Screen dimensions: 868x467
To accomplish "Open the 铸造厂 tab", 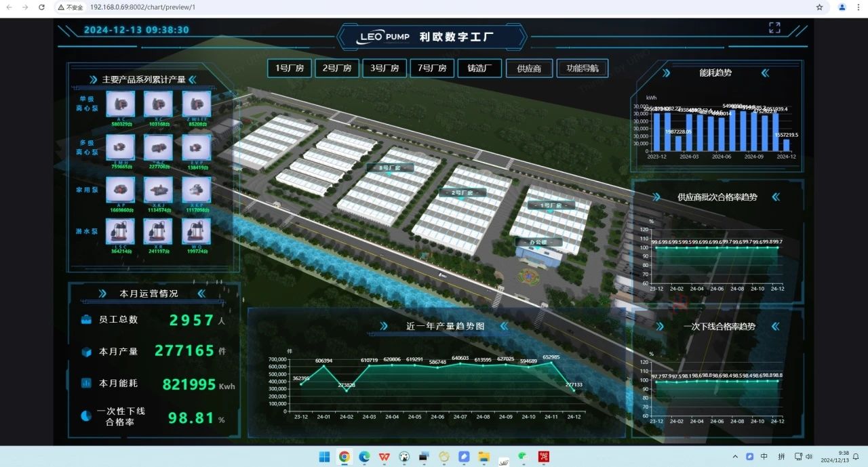I will [x=479, y=68].
